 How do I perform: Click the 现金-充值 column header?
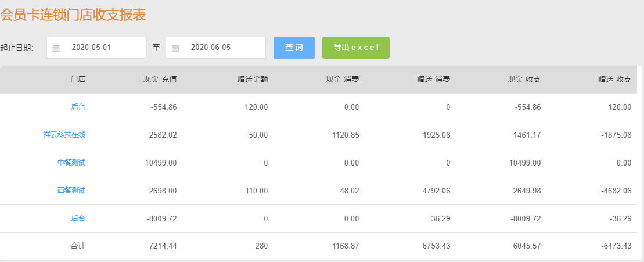pyautogui.click(x=160, y=80)
